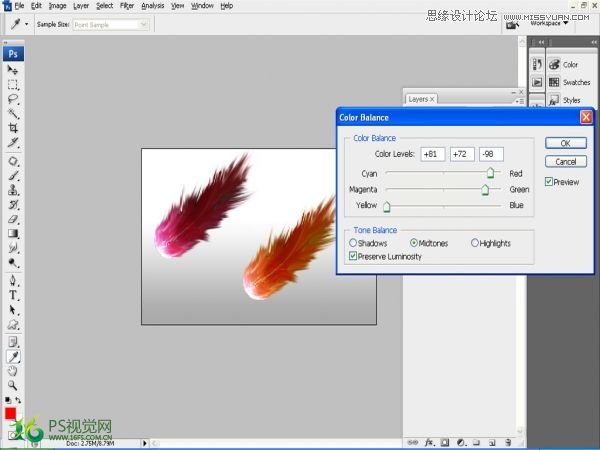Image resolution: width=600 pixels, height=450 pixels.
Task: Click Cancel in Color Balance dialog
Action: click(565, 162)
